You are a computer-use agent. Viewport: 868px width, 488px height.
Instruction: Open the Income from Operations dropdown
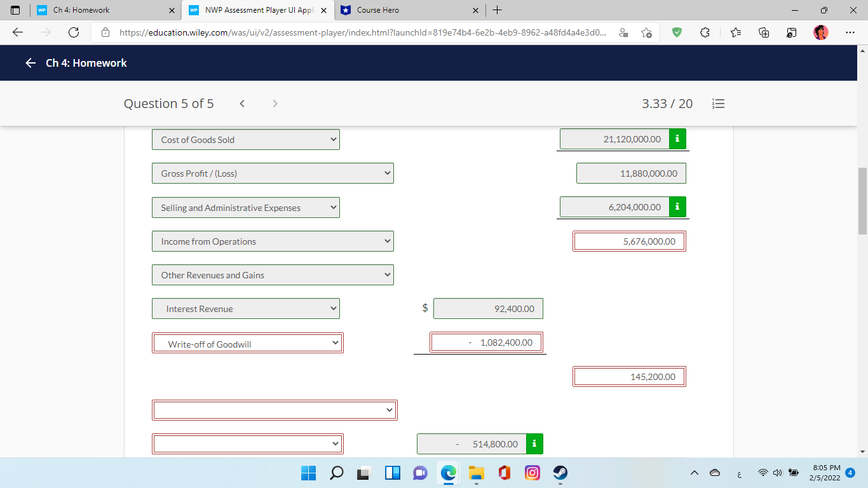tap(273, 241)
